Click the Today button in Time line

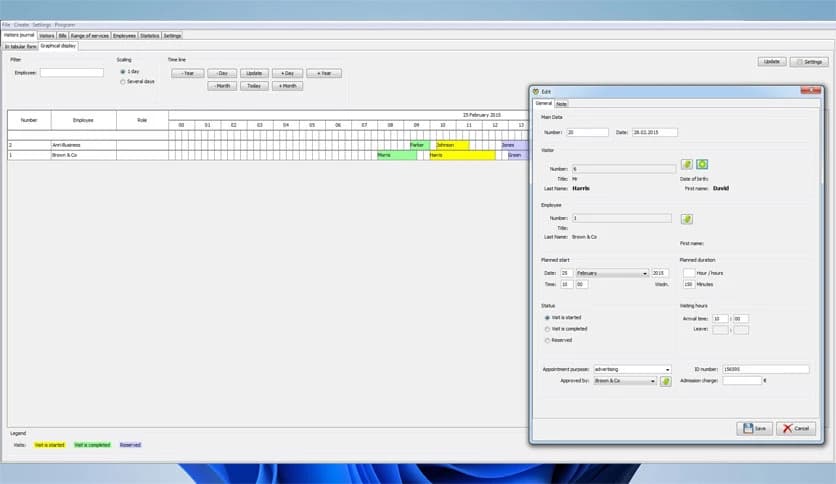pyautogui.click(x=254, y=86)
